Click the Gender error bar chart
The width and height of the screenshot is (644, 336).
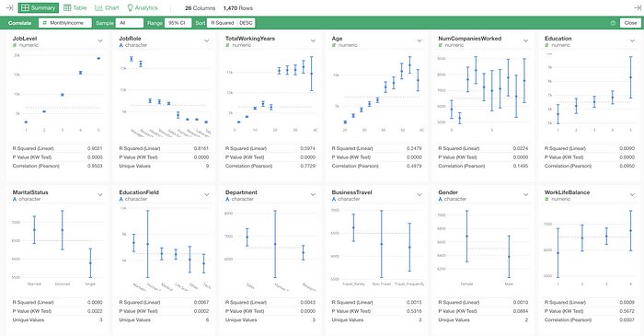483,248
